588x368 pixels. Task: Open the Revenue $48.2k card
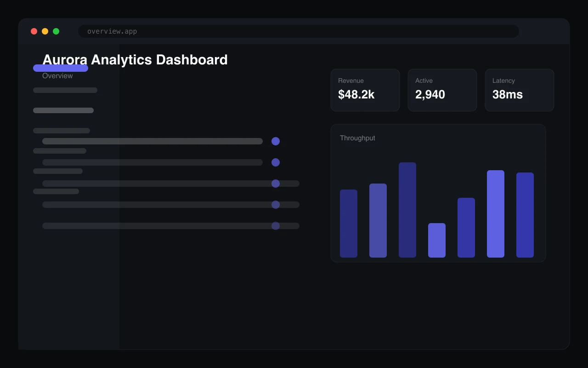pos(365,90)
